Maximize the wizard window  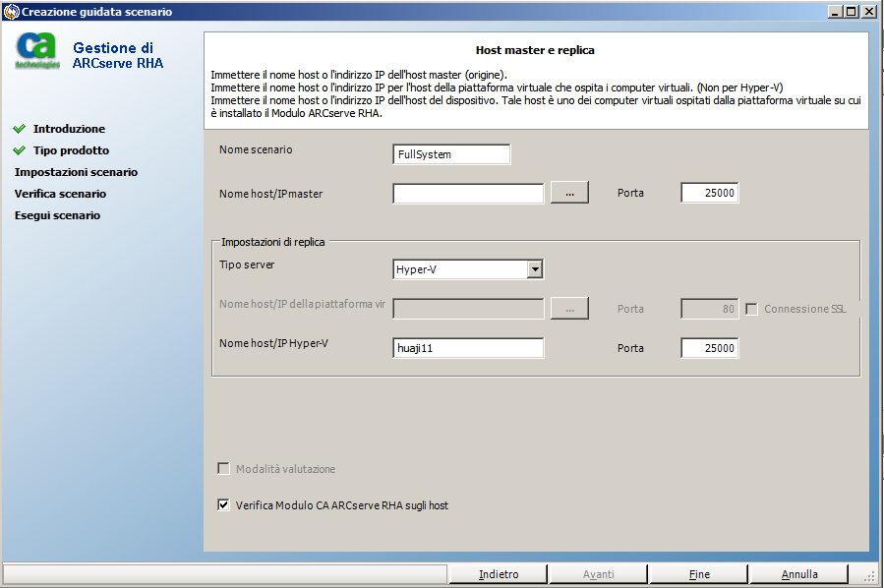[852, 11]
